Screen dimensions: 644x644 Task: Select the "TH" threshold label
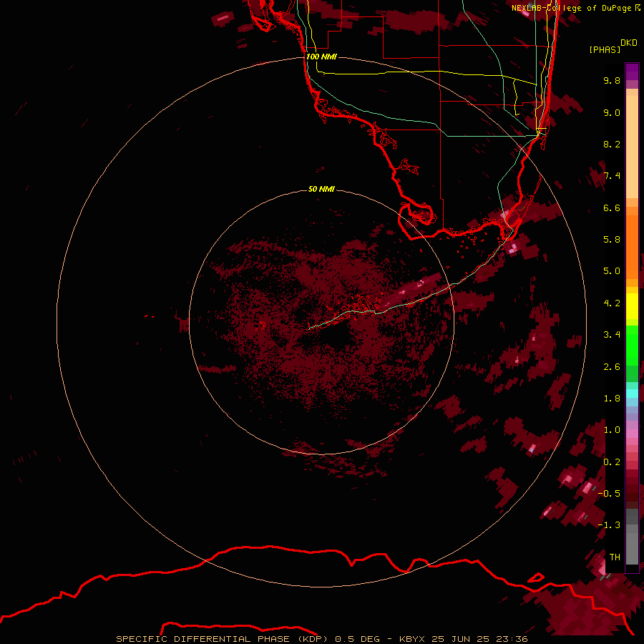615,557
